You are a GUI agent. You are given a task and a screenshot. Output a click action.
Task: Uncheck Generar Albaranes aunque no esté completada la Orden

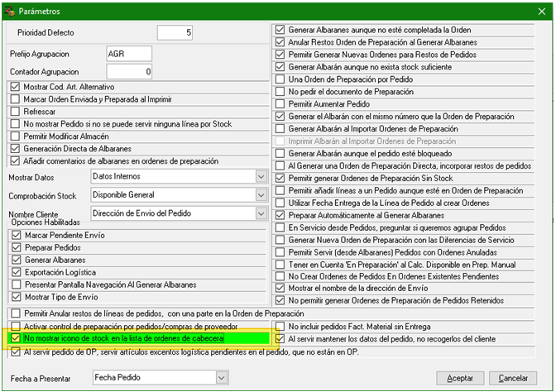280,30
